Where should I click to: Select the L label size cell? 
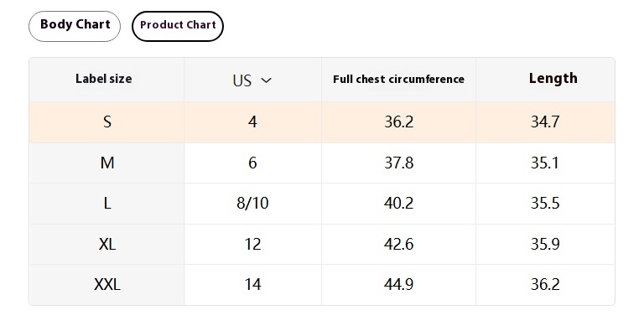coord(106,203)
